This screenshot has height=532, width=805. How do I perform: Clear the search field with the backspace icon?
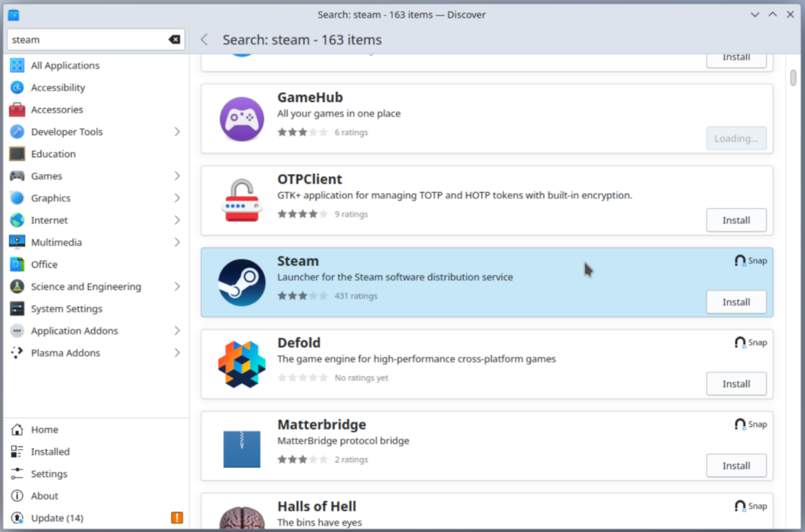point(174,39)
